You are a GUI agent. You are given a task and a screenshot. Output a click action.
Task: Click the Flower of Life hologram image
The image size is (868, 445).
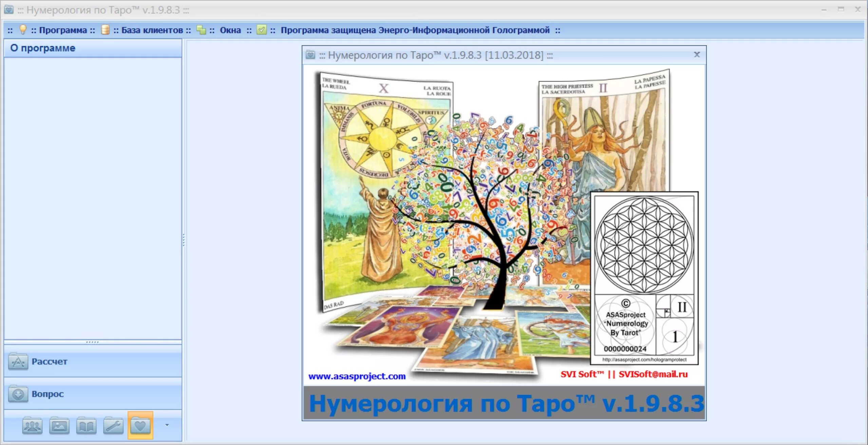pos(644,245)
